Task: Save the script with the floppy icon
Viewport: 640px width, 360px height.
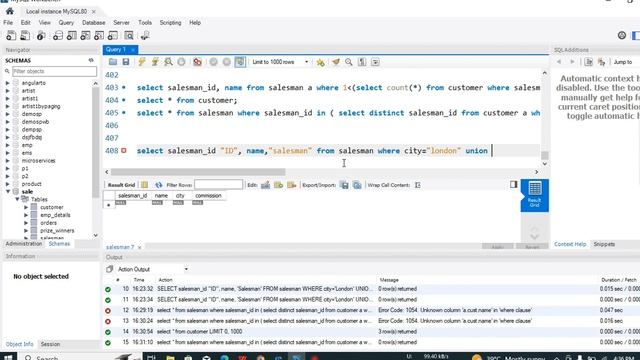Action: point(126,62)
